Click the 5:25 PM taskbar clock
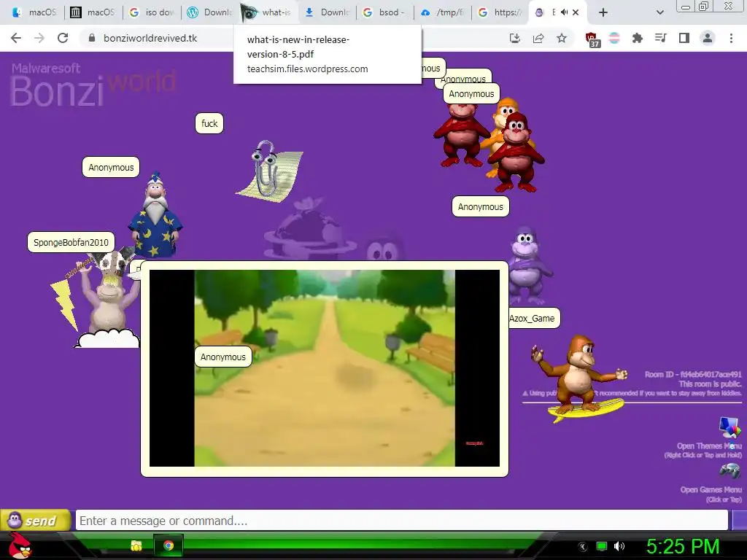Viewport: 747px width, 560px height. point(683,546)
